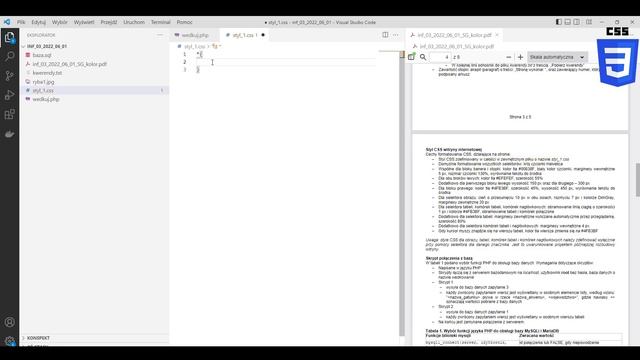Click the VS Code logo in title bar

7,22
